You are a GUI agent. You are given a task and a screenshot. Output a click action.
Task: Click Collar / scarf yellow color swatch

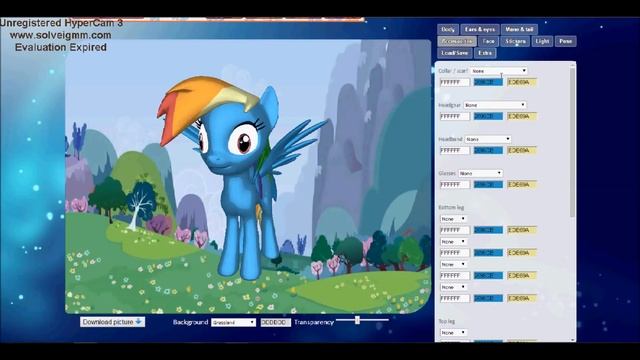coord(522,82)
